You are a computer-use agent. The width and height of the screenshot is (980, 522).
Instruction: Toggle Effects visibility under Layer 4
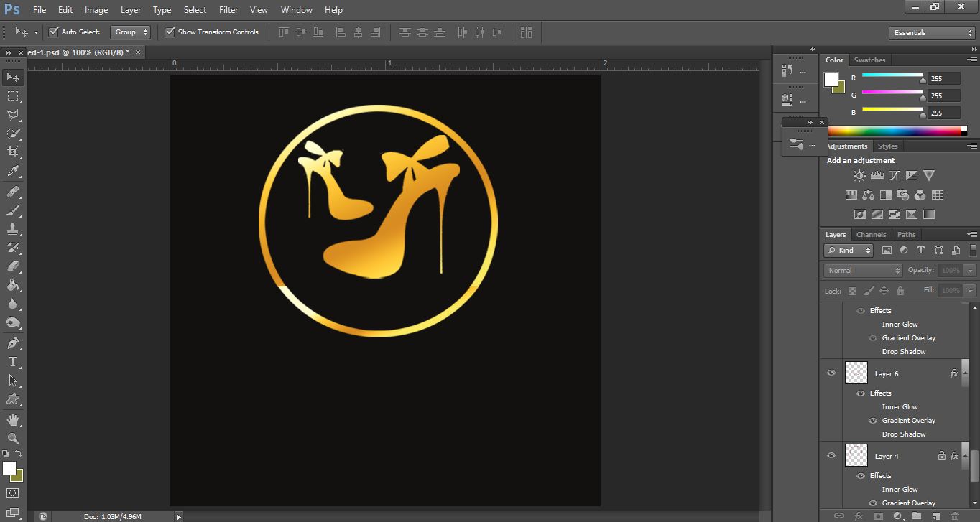(860, 476)
